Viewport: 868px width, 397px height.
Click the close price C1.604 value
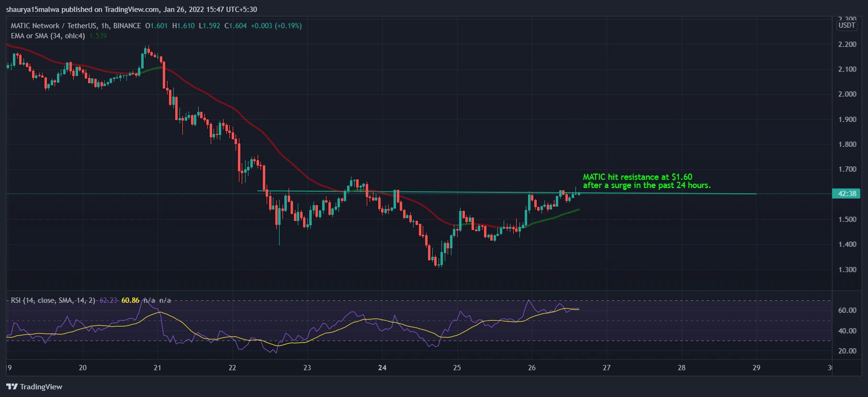pyautogui.click(x=236, y=26)
